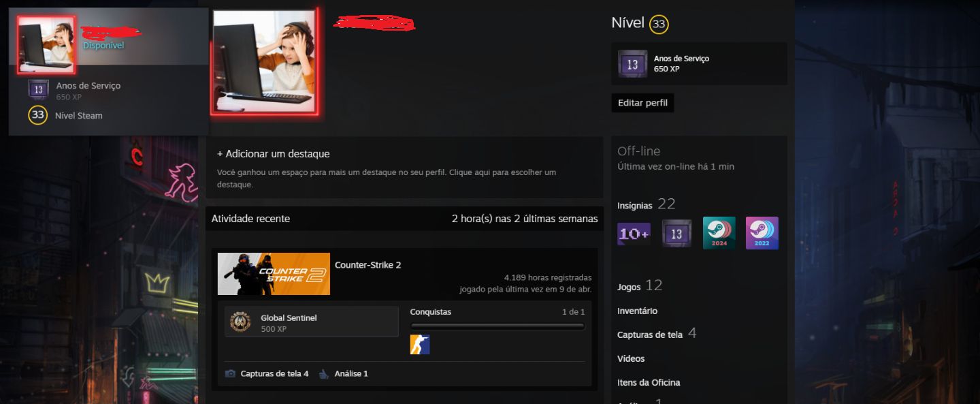Click the level 33 circle beside the Nível heading
The height and width of the screenshot is (404, 980).
click(659, 25)
